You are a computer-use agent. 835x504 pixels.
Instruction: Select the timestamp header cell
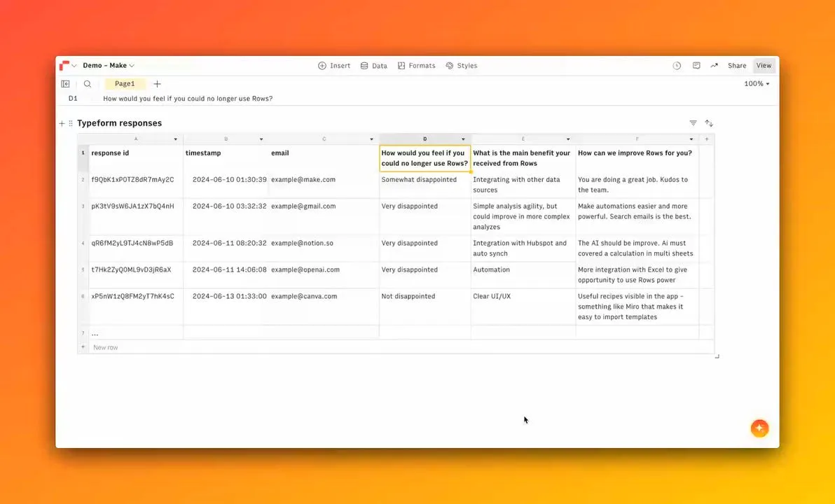[x=226, y=158]
